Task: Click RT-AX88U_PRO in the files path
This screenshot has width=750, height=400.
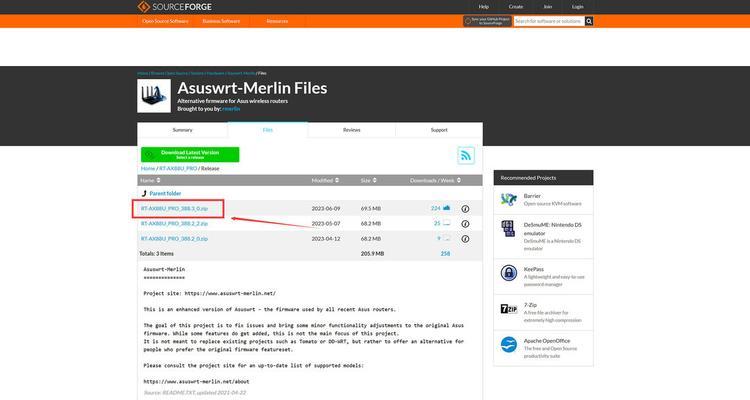Action: (x=178, y=168)
